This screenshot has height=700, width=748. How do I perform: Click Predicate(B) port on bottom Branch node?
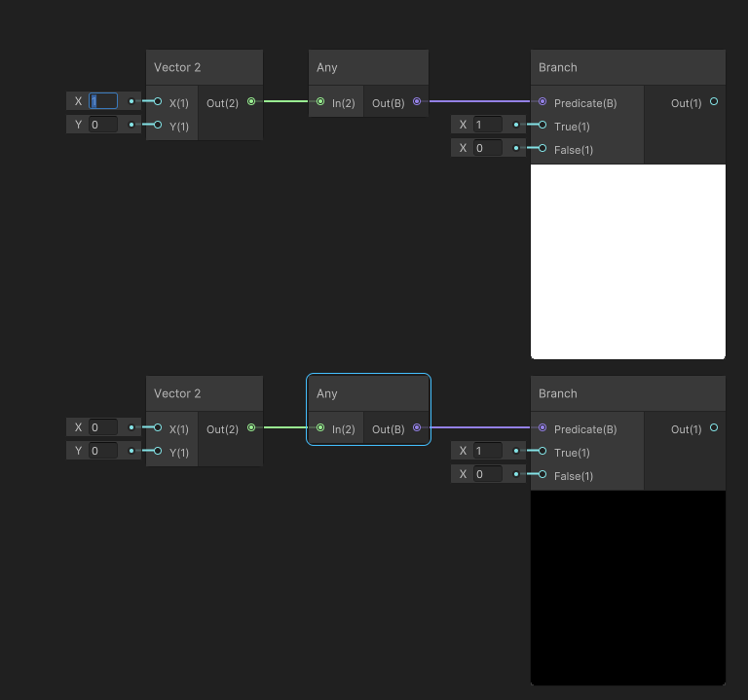pos(542,427)
